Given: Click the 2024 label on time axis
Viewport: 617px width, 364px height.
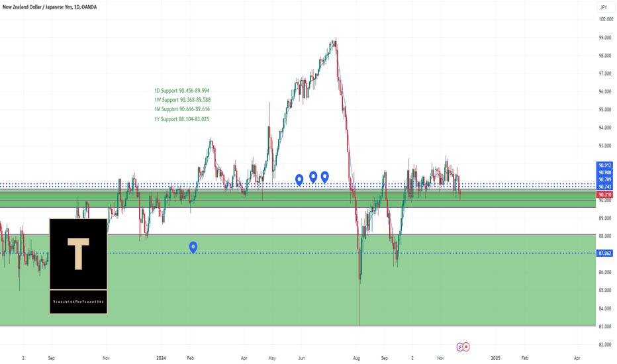Looking at the screenshot, I should tap(161, 358).
